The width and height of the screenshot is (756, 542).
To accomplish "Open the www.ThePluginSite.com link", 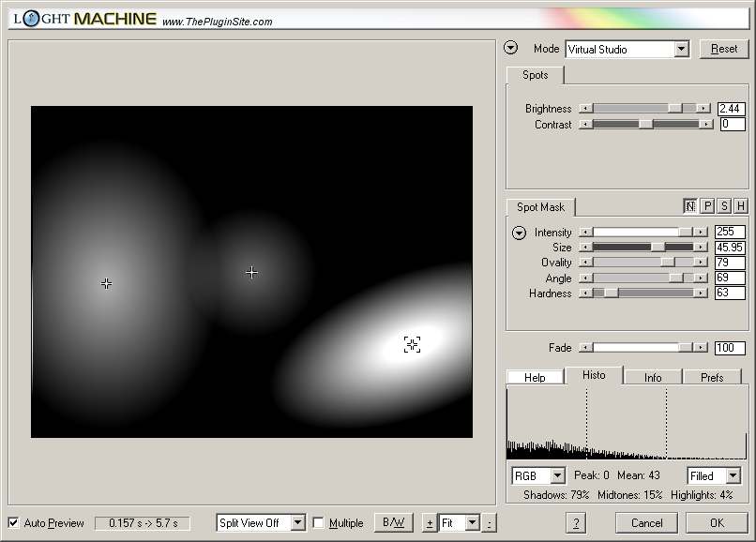I will tap(217, 22).
